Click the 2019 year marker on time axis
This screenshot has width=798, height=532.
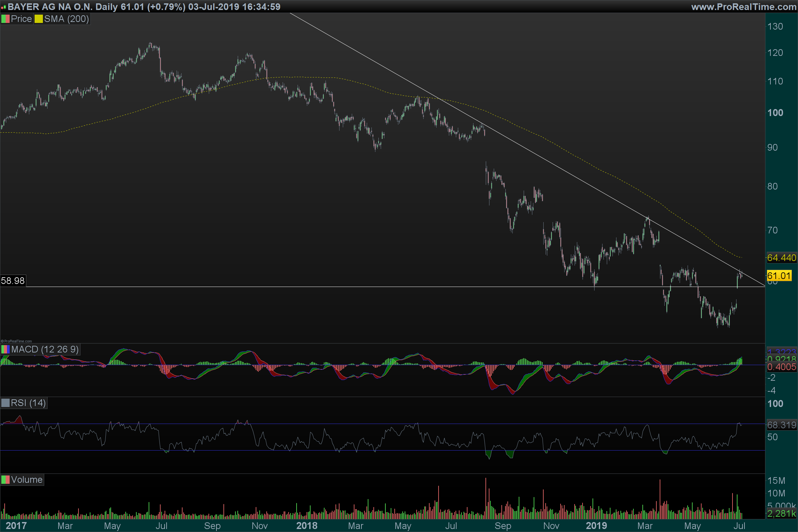pos(596,526)
